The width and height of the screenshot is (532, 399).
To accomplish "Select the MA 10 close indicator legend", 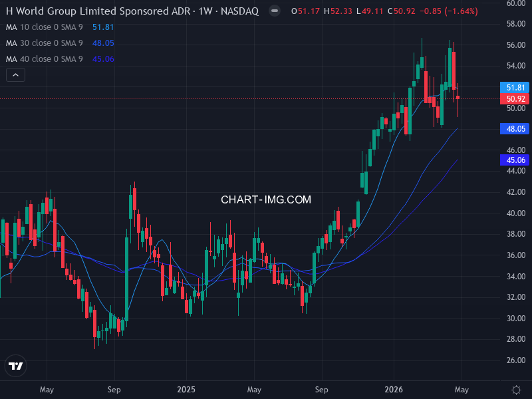I will pos(45,27).
